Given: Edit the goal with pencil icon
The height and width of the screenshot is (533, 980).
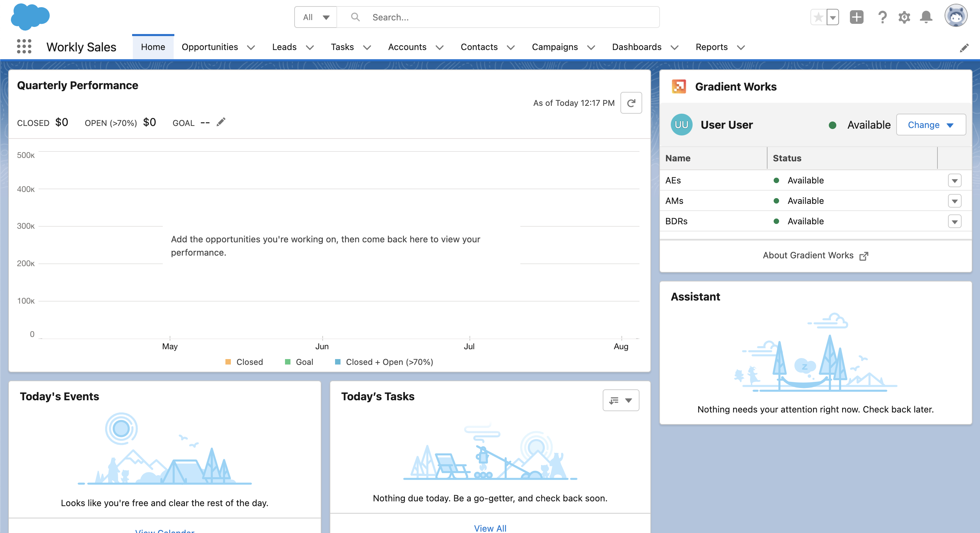Looking at the screenshot, I should pyautogui.click(x=221, y=123).
